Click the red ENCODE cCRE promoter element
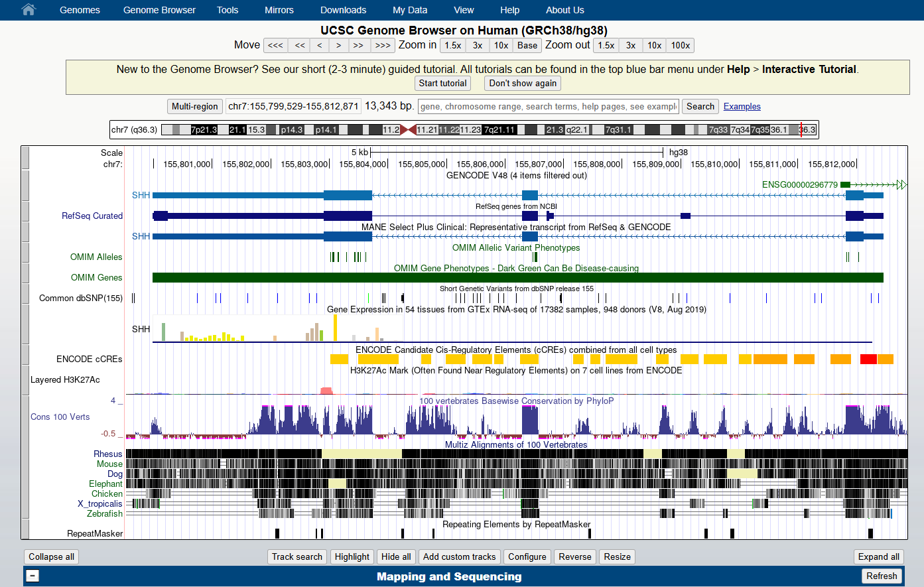The width and height of the screenshot is (924, 587). [x=868, y=359]
